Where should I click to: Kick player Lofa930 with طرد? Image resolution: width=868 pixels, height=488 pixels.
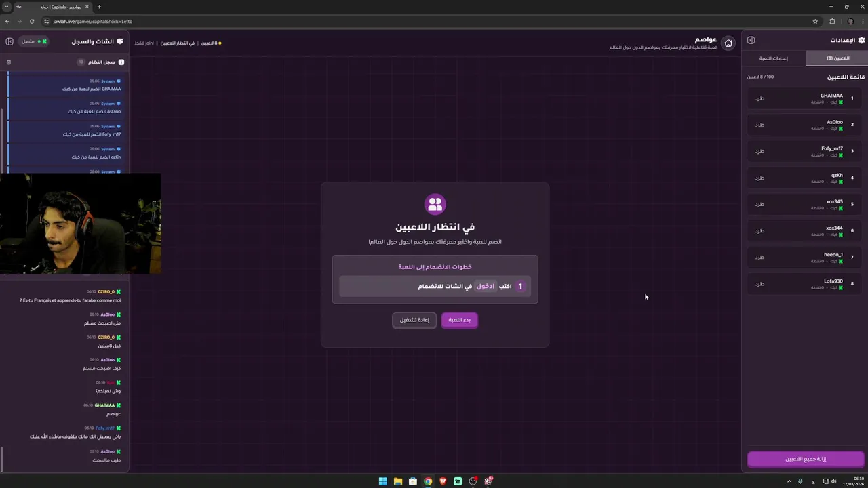(x=760, y=283)
